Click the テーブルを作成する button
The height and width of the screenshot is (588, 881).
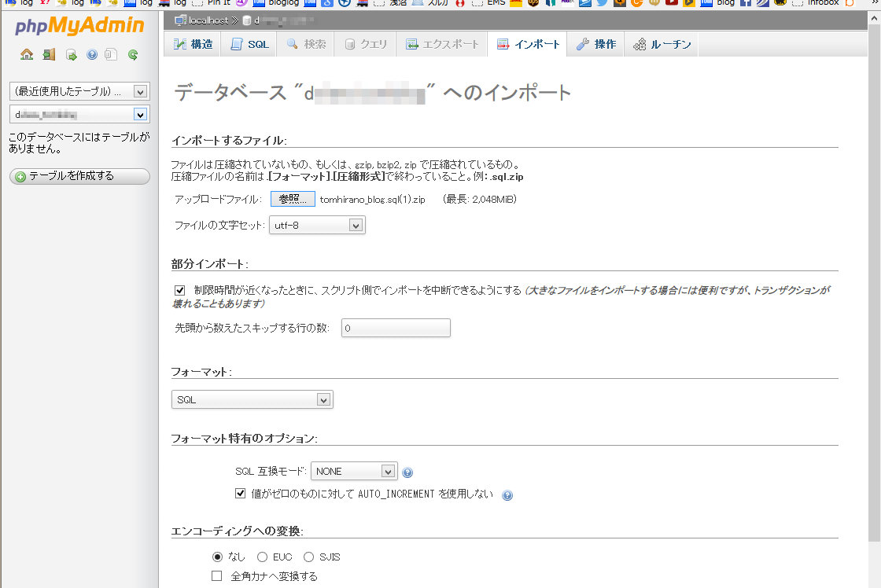pos(79,176)
